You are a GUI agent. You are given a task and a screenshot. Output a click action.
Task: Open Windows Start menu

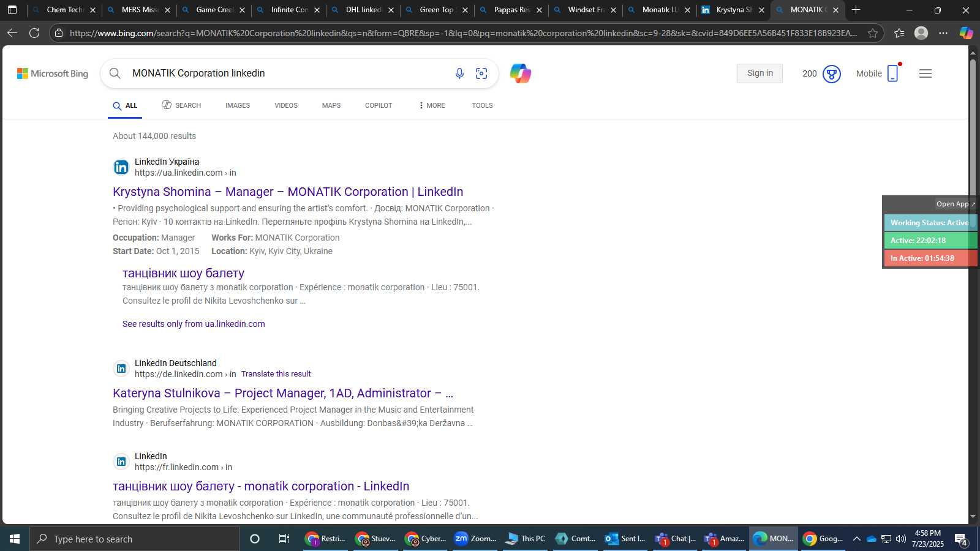click(15, 539)
